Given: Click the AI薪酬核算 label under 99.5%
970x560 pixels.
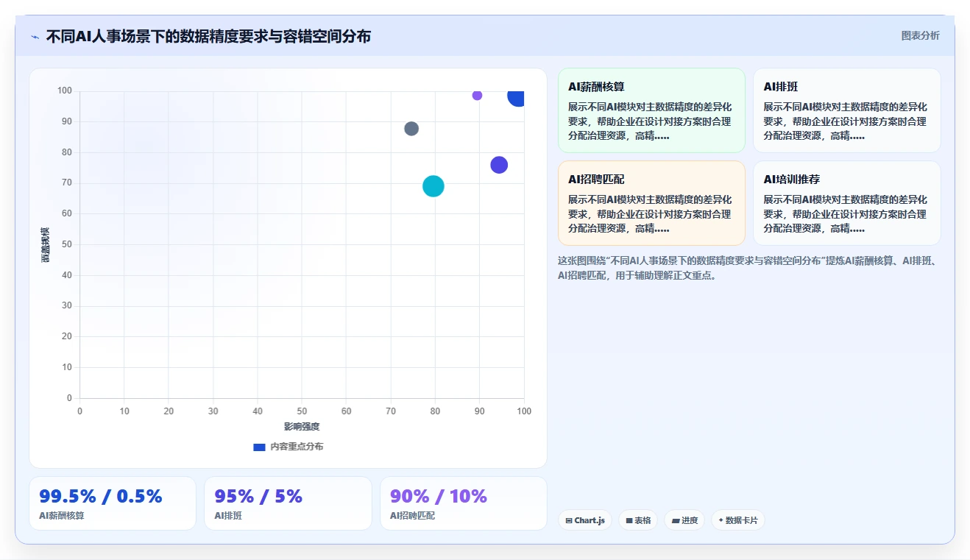Looking at the screenshot, I should point(62,516).
